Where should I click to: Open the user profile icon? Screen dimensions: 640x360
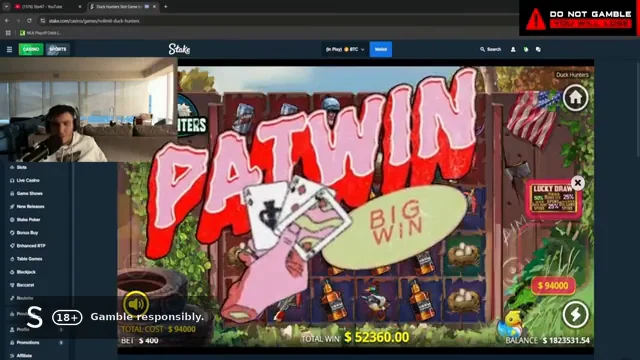click(513, 49)
